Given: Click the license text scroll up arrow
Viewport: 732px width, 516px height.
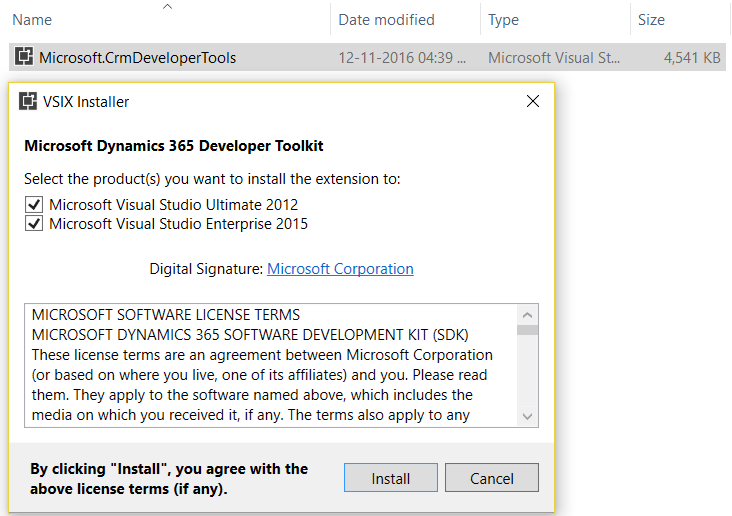Looking at the screenshot, I should tap(528, 315).
